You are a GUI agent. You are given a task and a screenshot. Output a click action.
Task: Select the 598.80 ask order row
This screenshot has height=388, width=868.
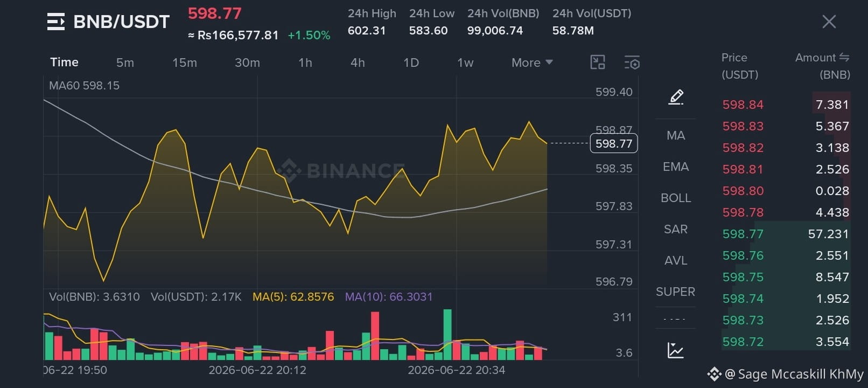click(786, 191)
